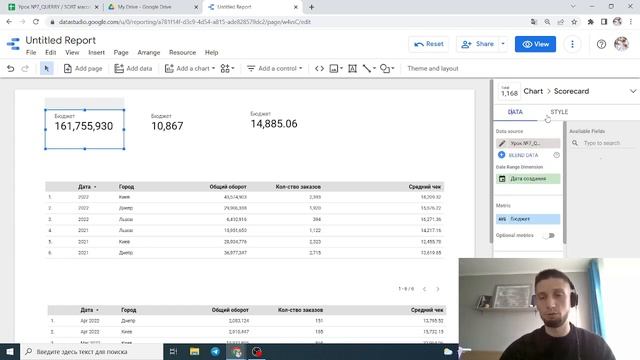Viewport: 640px width, 360px height.
Task: Open the Help menu
Action: pyautogui.click(x=211, y=53)
